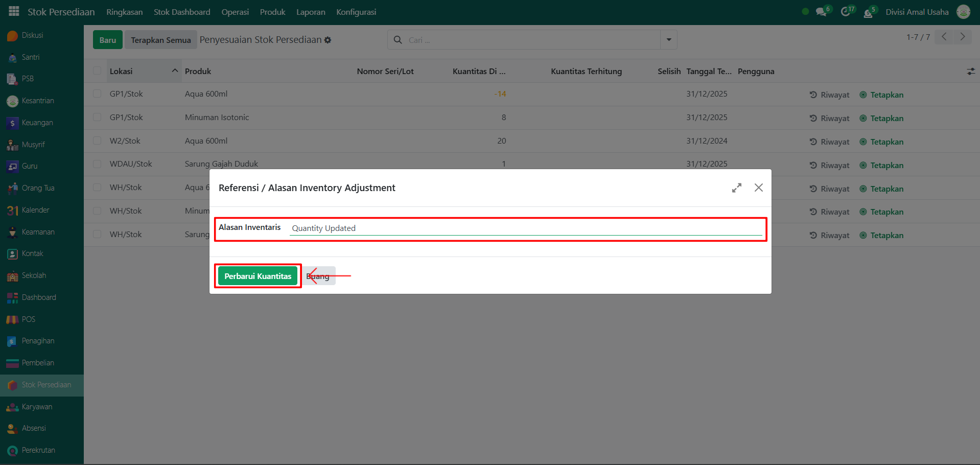This screenshot has width=980, height=465.
Task: Toggle the select-all checkbox in table header
Action: pos(97,71)
